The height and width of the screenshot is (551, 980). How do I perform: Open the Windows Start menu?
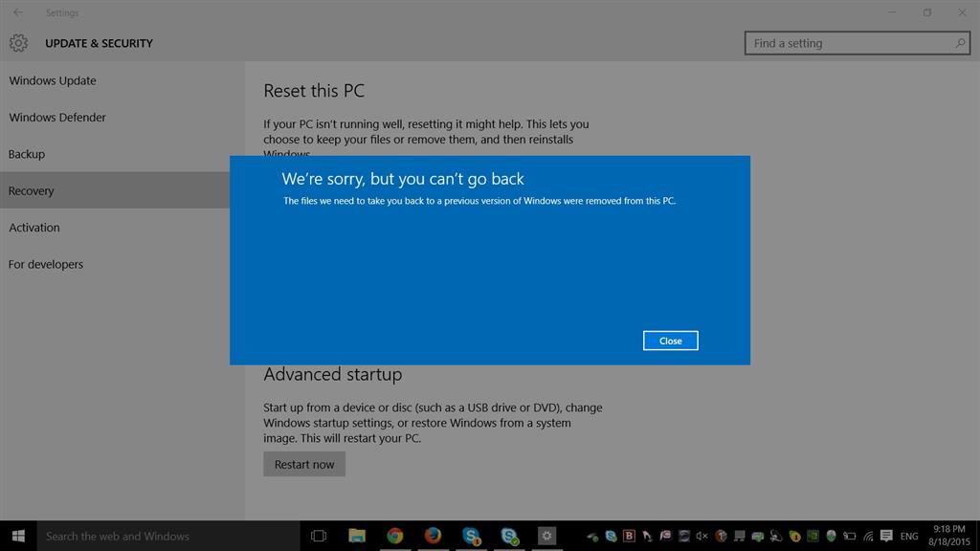18,536
